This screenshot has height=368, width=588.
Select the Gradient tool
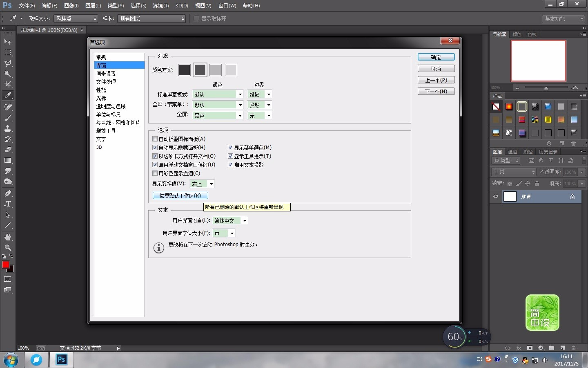(8, 161)
